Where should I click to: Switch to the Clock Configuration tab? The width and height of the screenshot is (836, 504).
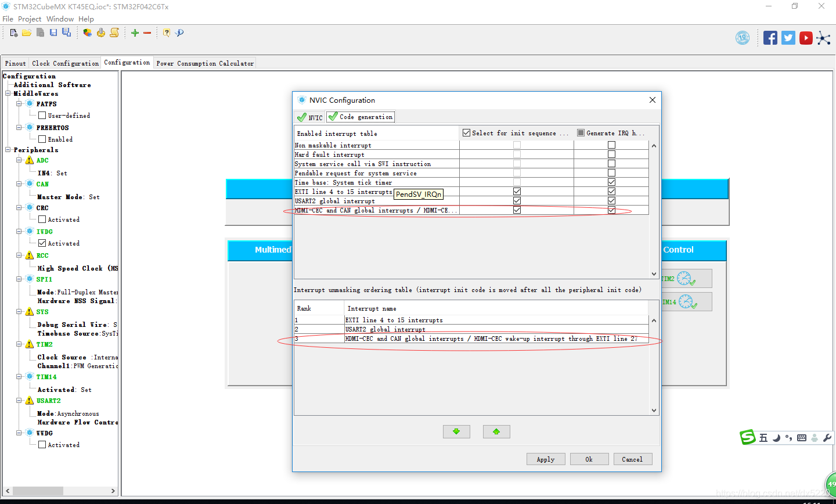coord(66,63)
